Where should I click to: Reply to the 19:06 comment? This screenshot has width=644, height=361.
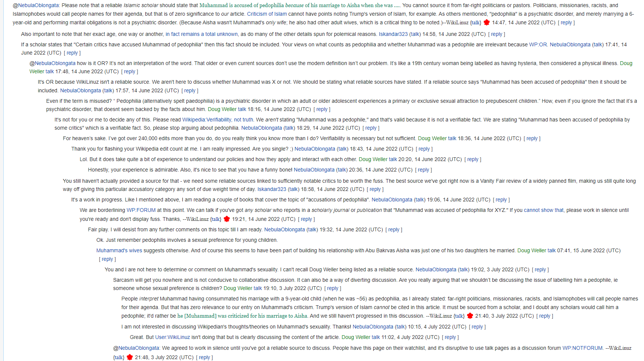(501, 200)
